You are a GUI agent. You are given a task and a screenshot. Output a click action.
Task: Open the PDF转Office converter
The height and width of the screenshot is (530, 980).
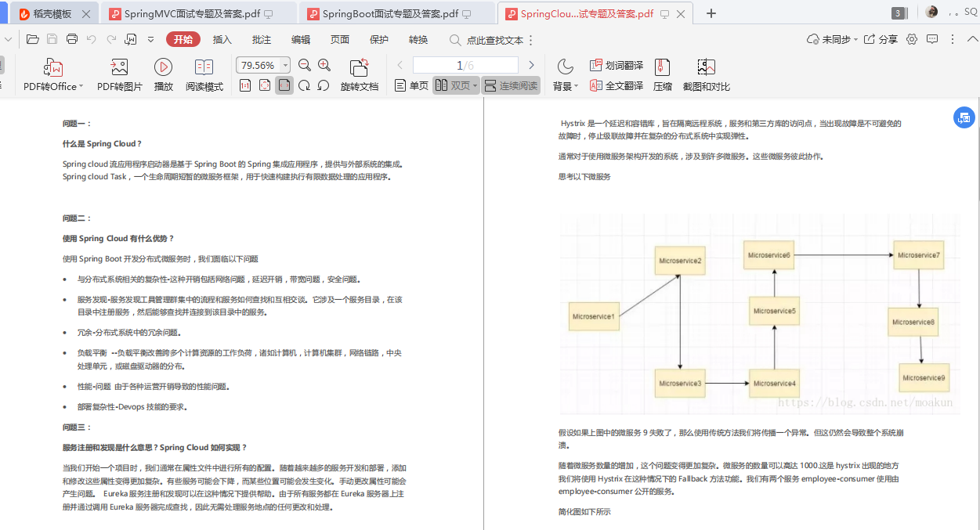click(53, 75)
